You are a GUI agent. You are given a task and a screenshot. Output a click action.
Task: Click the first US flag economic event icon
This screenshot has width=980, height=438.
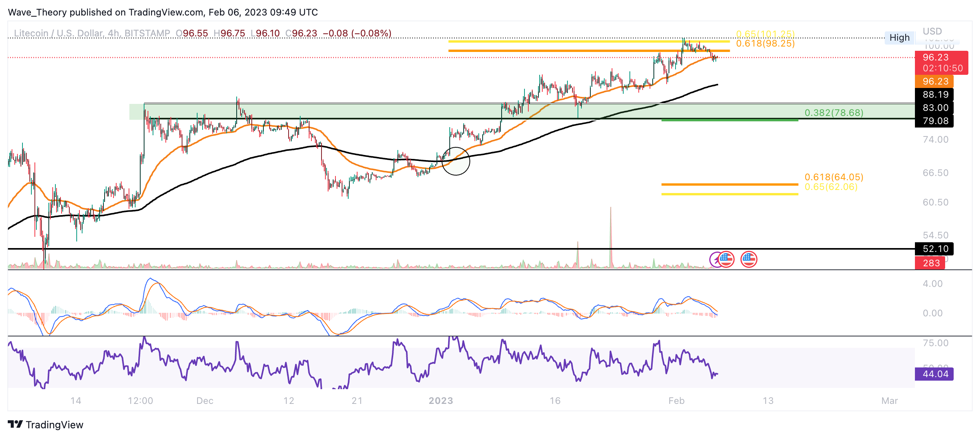tap(726, 259)
